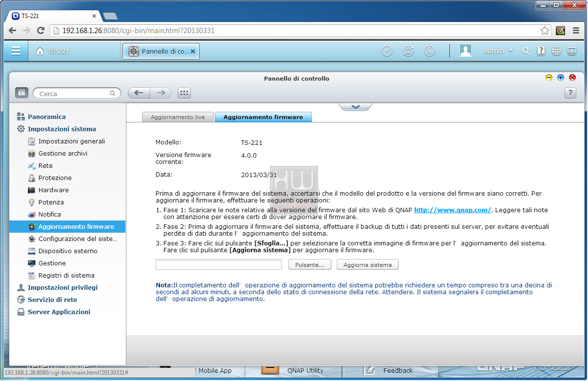588x381 pixels.
Task: Close the Pannello di controllo taskbar tab
Action: (x=193, y=51)
